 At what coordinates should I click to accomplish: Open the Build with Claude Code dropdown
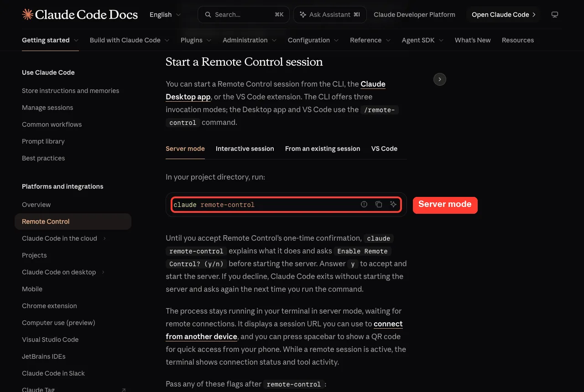[130, 40]
